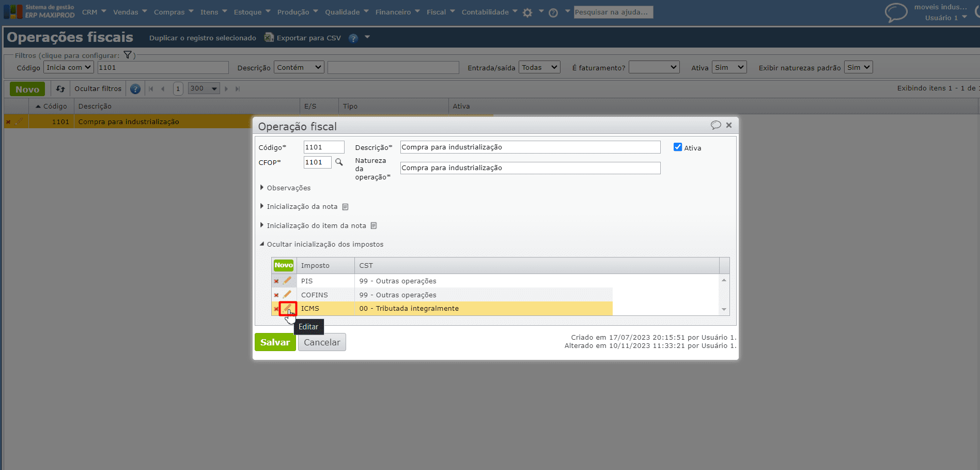Open the page size 300 dropdown

[x=204, y=88]
